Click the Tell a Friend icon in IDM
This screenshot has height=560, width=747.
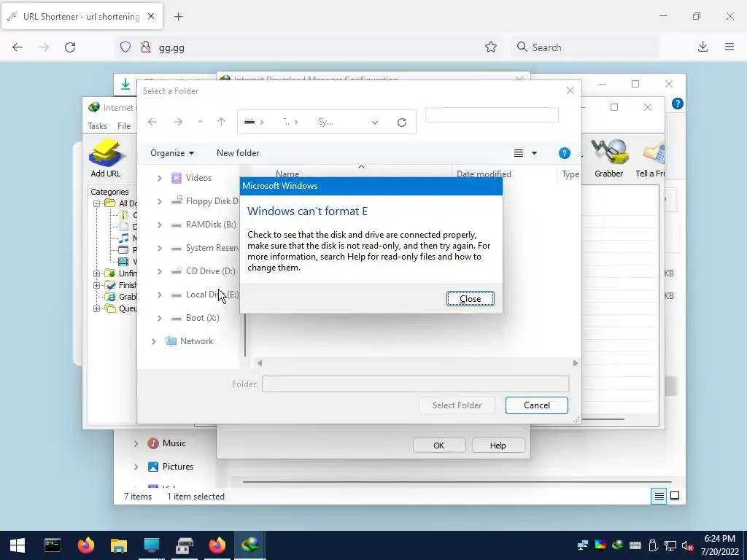[650, 158]
